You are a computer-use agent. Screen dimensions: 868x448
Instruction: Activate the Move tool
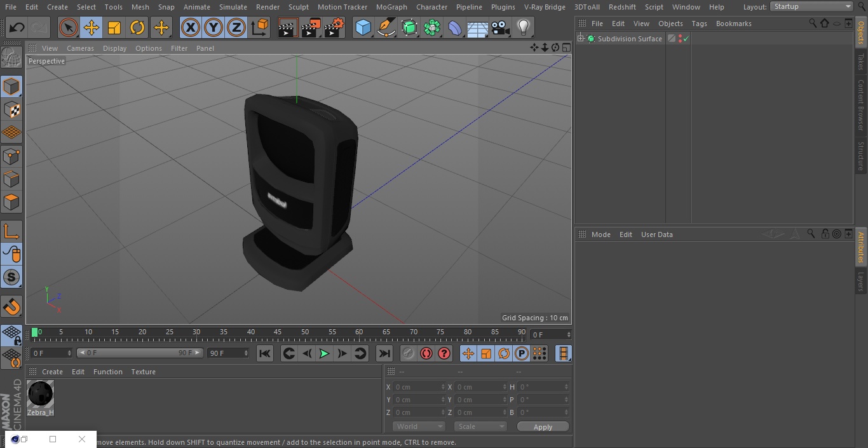[92, 27]
